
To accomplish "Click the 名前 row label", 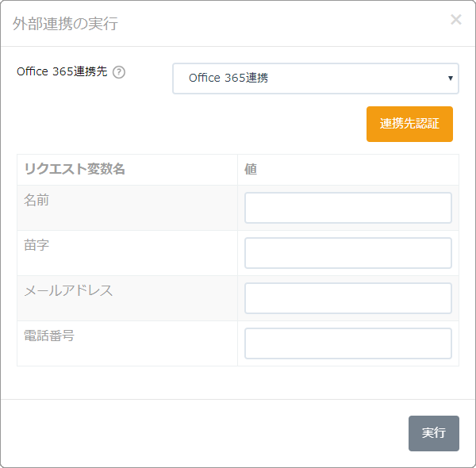I will click(x=36, y=200).
